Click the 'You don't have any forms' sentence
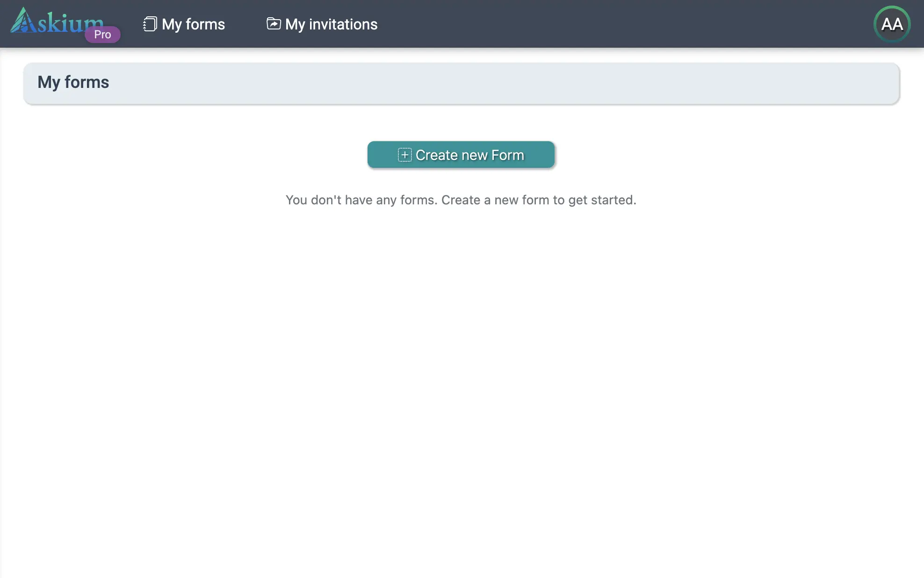The image size is (924, 578). pos(361,200)
